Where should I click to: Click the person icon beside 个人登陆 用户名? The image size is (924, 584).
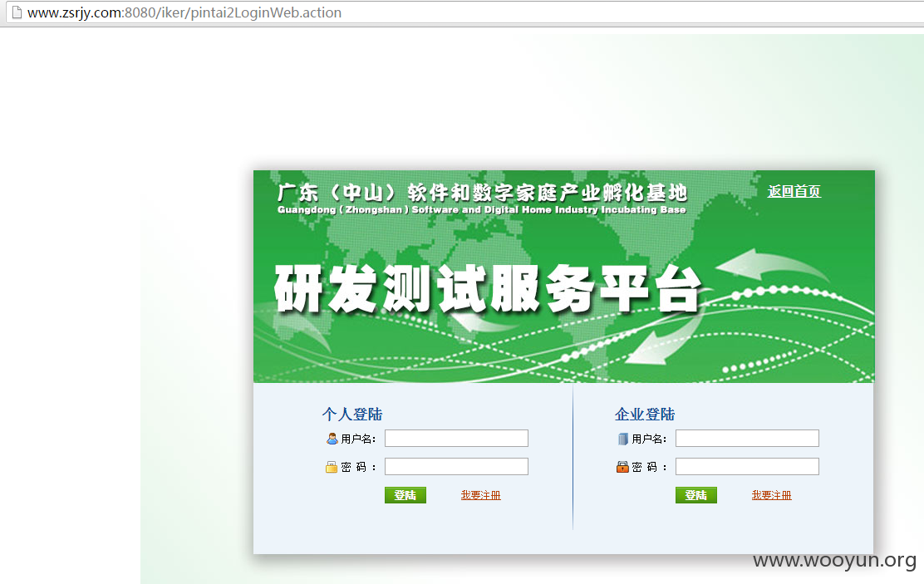(x=332, y=439)
